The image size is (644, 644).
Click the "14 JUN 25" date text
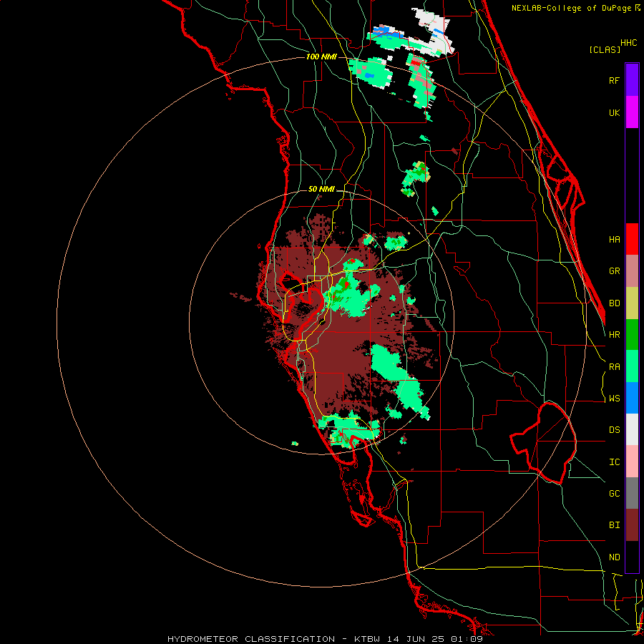(x=416, y=639)
